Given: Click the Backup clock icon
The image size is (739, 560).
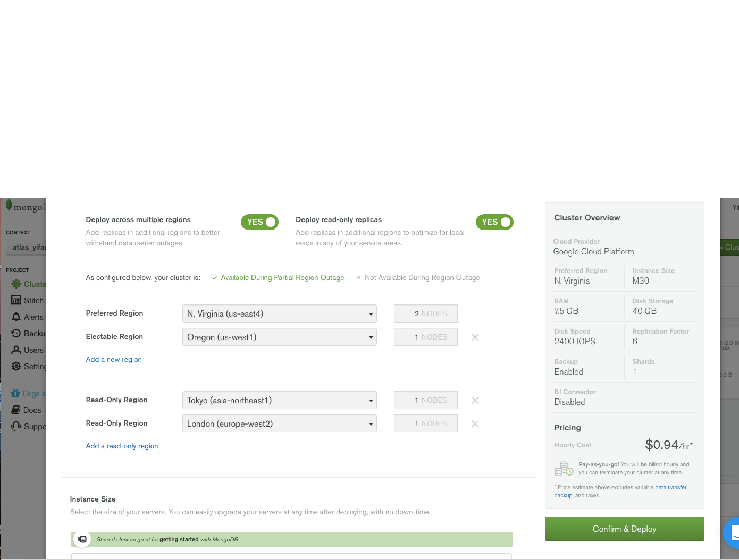Looking at the screenshot, I should [x=16, y=333].
